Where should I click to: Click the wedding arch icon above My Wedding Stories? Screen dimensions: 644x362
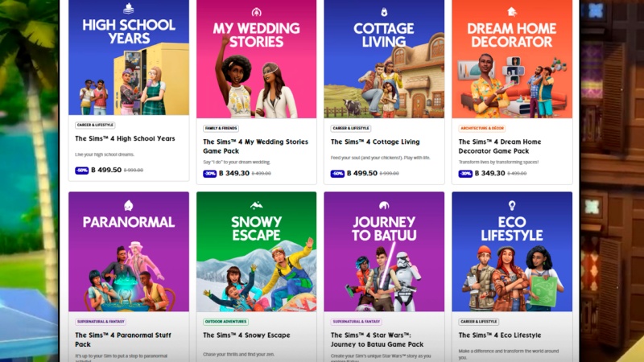tap(256, 12)
